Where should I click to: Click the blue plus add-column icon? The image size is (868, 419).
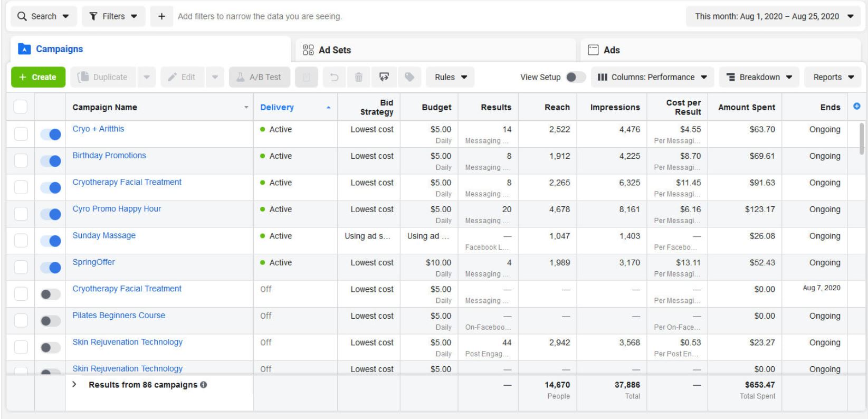click(856, 107)
